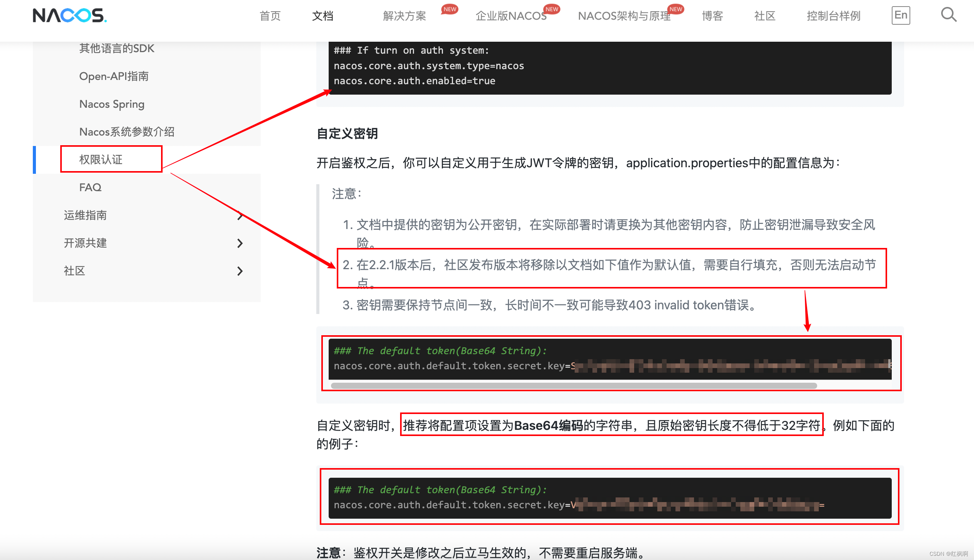Image resolution: width=974 pixels, height=560 pixels.
Task: Click note 2 about 2.2.1版本后
Action: point(609,274)
